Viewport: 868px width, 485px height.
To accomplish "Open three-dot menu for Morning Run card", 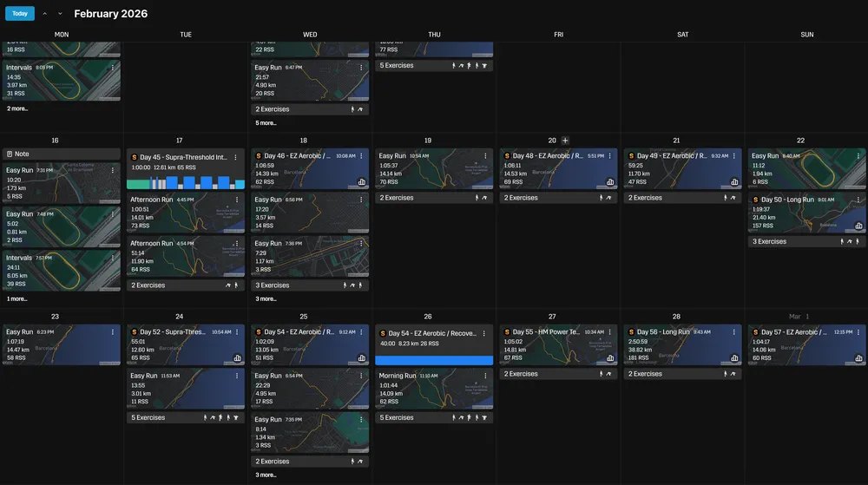I will [x=484, y=377].
